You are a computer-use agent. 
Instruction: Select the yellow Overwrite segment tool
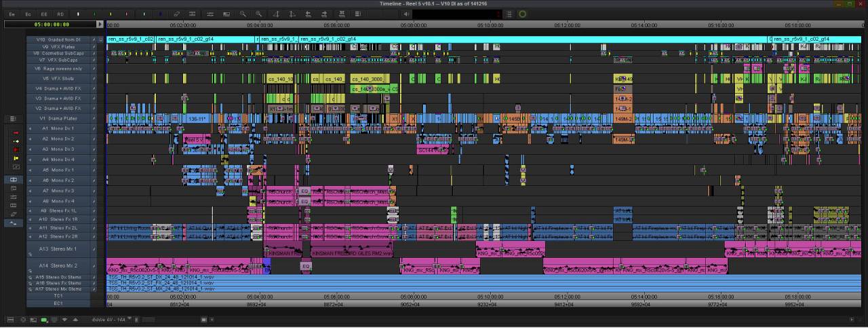pyautogui.click(x=16, y=158)
